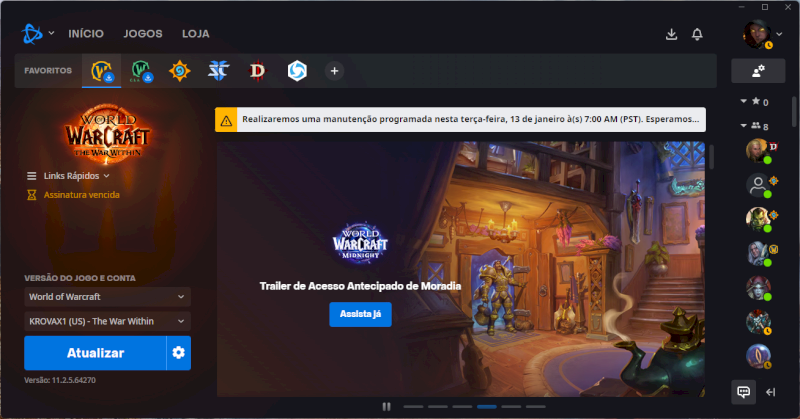
Task: Click the FAVORITOS label
Action: click(48, 71)
